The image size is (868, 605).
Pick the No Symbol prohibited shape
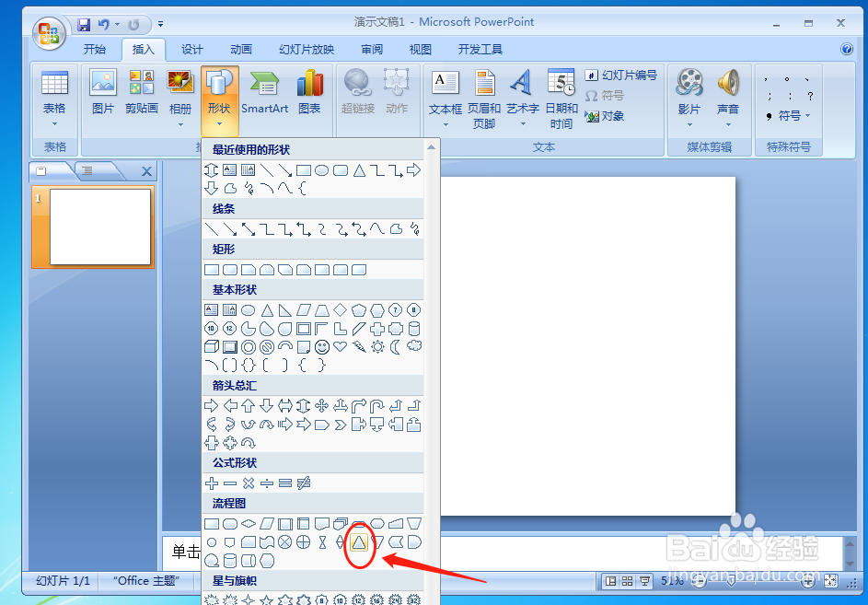point(267,347)
